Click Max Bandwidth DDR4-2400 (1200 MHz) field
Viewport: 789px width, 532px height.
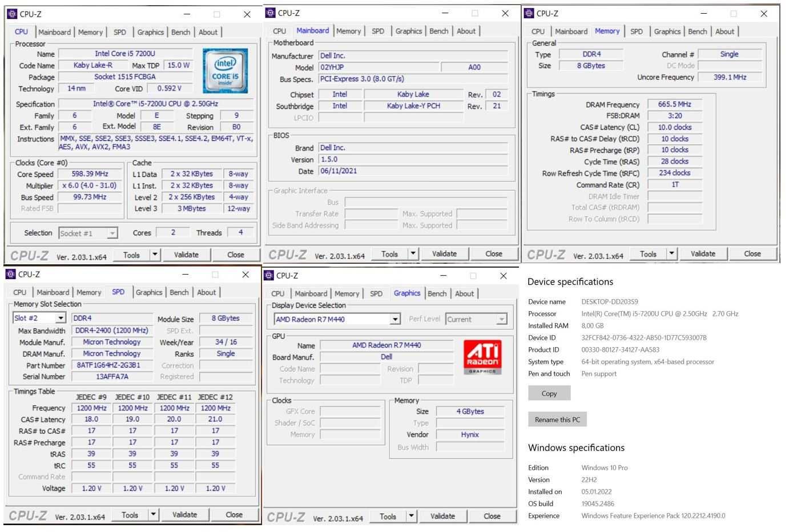click(112, 330)
